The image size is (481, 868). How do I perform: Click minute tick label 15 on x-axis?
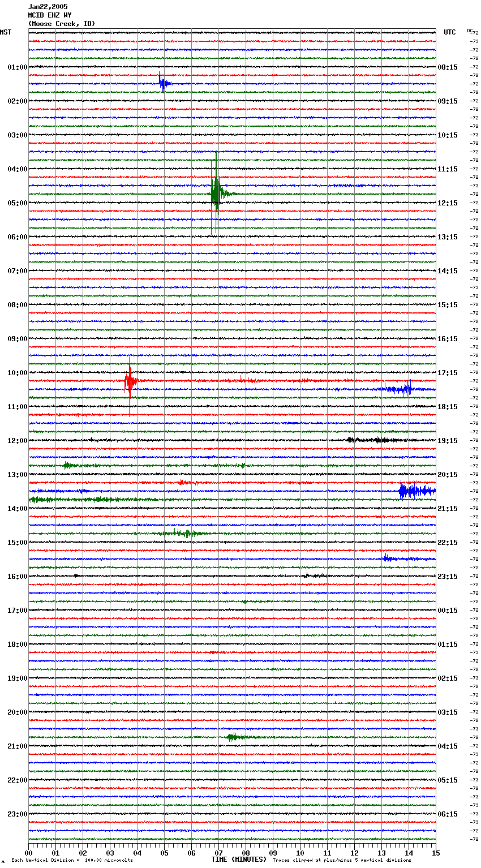(x=436, y=853)
